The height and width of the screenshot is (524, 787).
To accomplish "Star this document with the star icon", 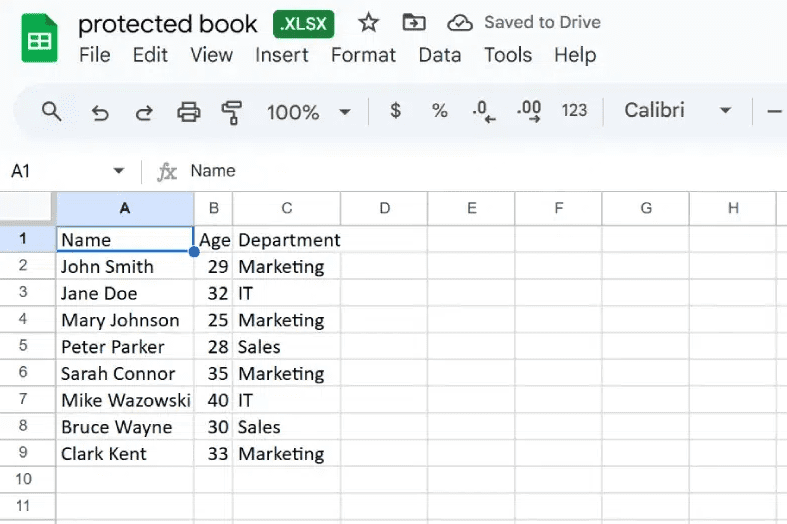I will [368, 23].
